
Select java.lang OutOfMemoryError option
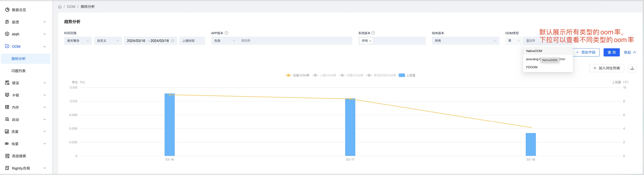(548, 59)
